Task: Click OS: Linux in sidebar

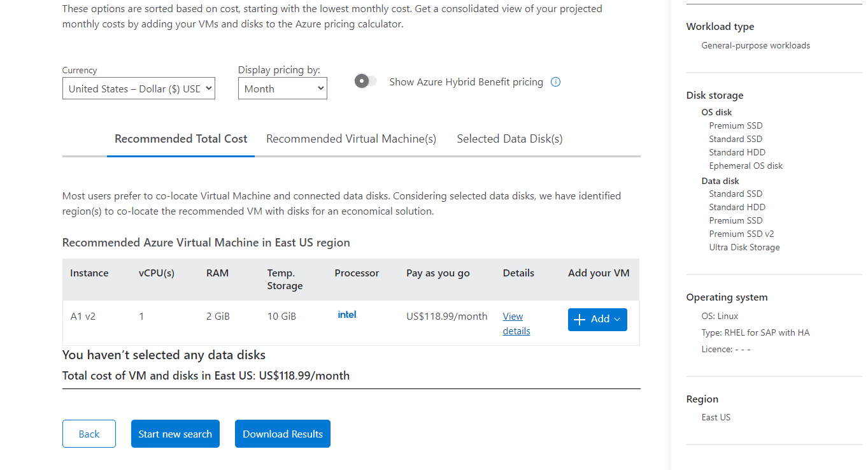Action: pyautogui.click(x=720, y=316)
